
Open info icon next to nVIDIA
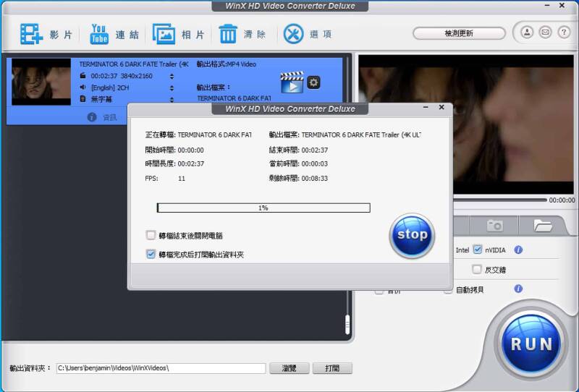518,250
